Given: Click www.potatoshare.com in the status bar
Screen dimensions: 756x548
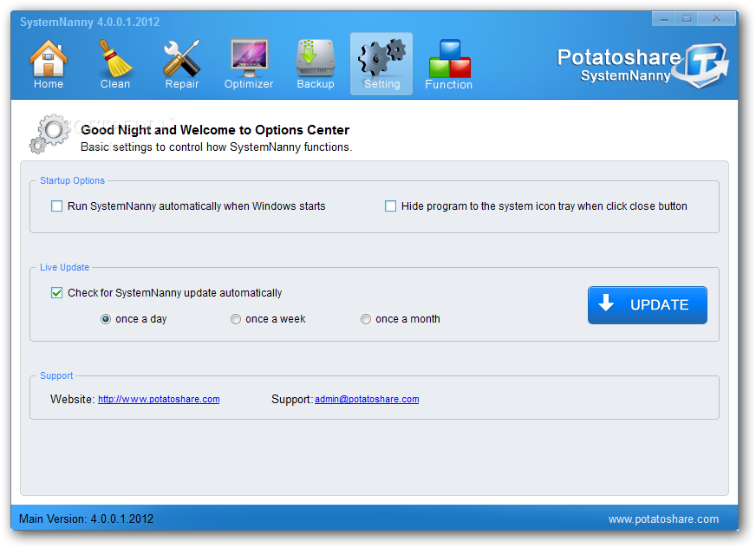Looking at the screenshot, I should pos(663,519).
